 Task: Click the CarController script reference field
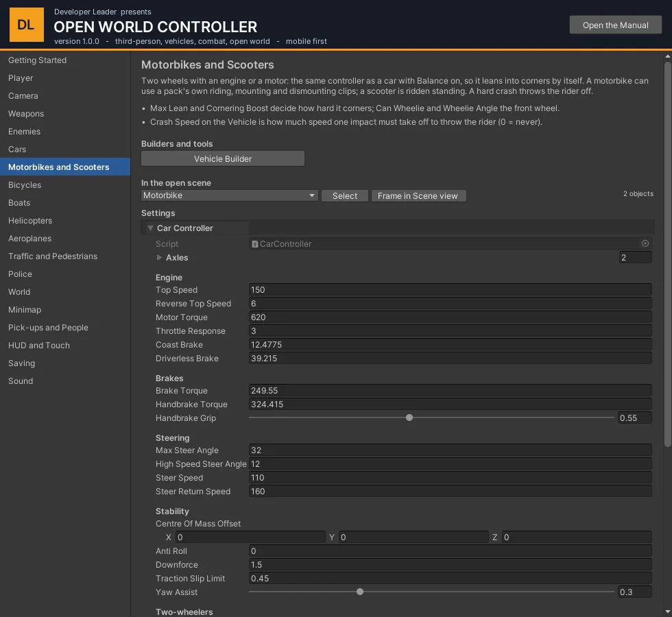tap(450, 244)
